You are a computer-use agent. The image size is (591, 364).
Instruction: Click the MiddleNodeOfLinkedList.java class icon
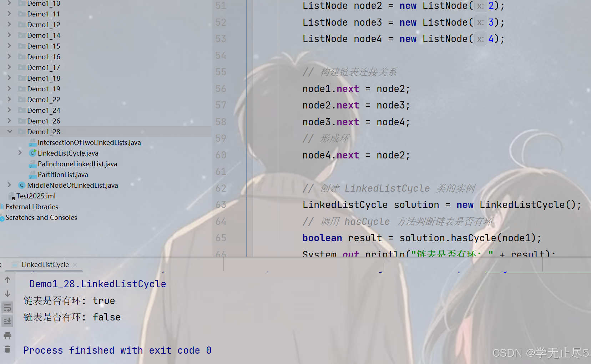[22, 185]
